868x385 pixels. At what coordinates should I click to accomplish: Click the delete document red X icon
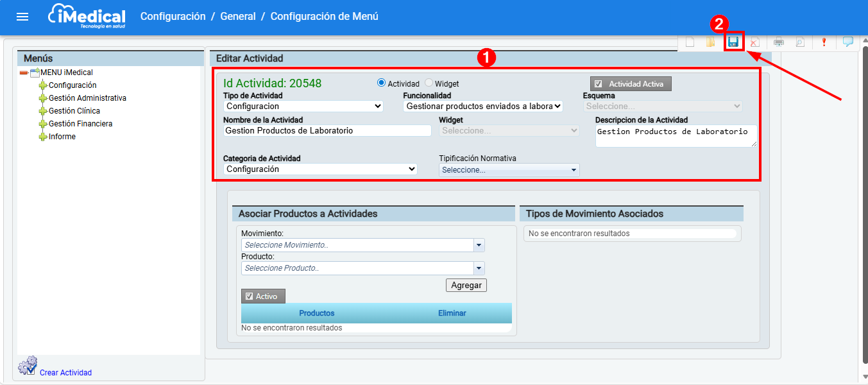click(754, 42)
